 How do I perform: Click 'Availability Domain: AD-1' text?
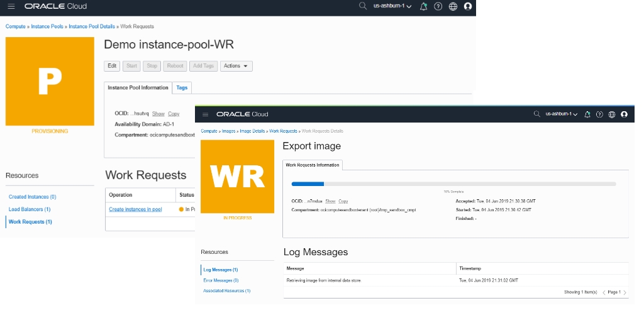point(145,124)
